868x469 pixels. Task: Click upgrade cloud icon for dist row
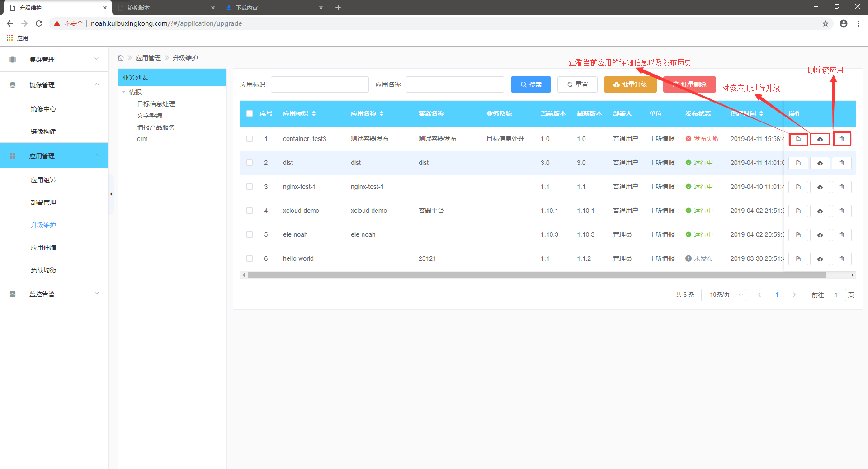click(820, 163)
